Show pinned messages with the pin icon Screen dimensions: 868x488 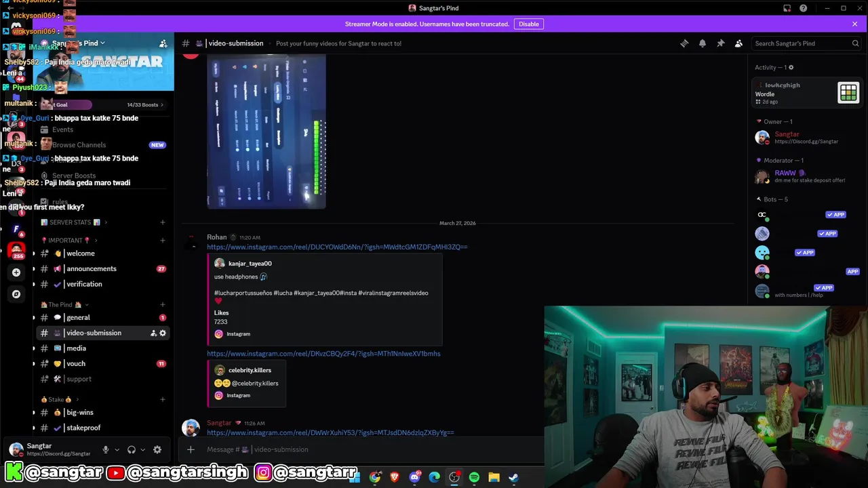pyautogui.click(x=721, y=43)
